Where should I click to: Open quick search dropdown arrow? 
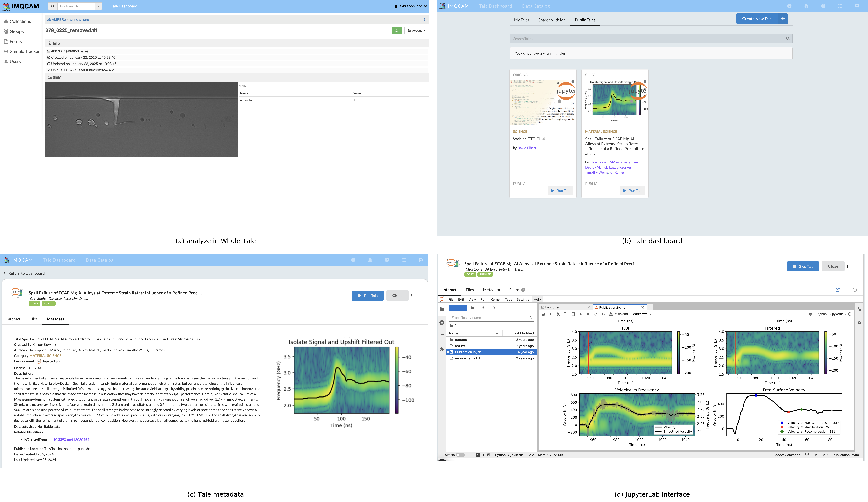(x=99, y=6)
